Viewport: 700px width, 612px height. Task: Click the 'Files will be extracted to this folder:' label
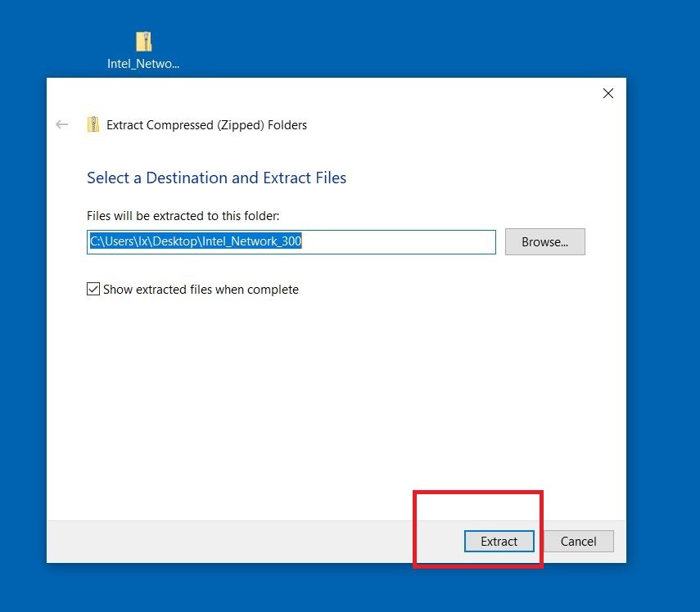tap(183, 216)
